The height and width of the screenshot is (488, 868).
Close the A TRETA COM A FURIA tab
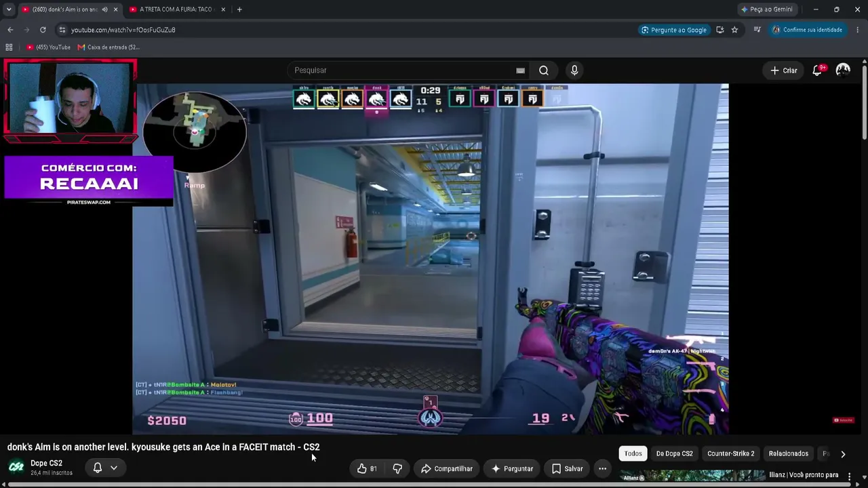[x=223, y=9]
